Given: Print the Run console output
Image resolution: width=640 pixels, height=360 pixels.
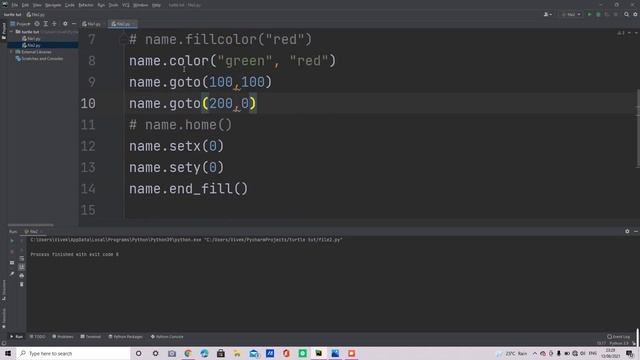Looking at the screenshot, I should tap(22, 276).
